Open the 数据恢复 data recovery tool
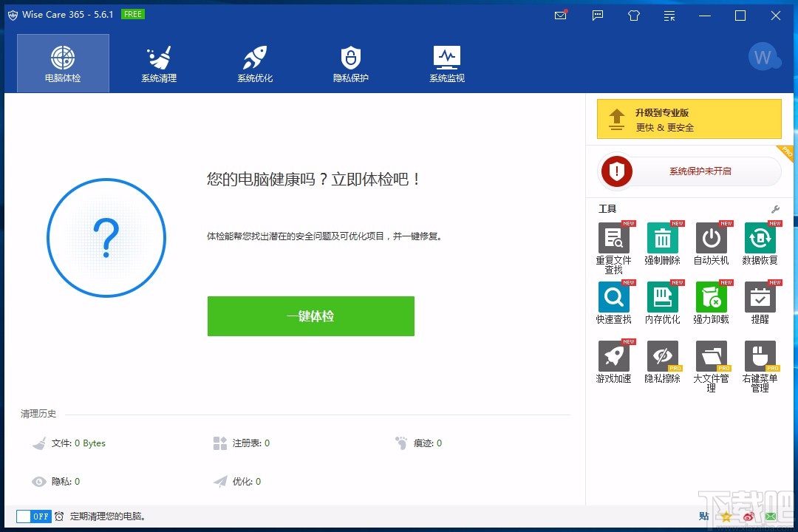Image resolution: width=798 pixels, height=532 pixels. pos(760,245)
